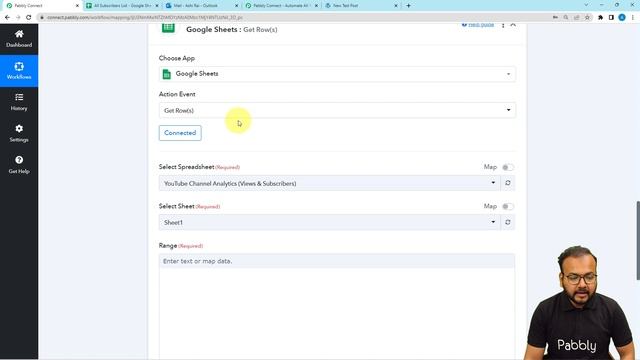Click the Google Sheets step header icon
Image resolution: width=640 pixels, height=360 pixels.
pyautogui.click(x=168, y=28)
